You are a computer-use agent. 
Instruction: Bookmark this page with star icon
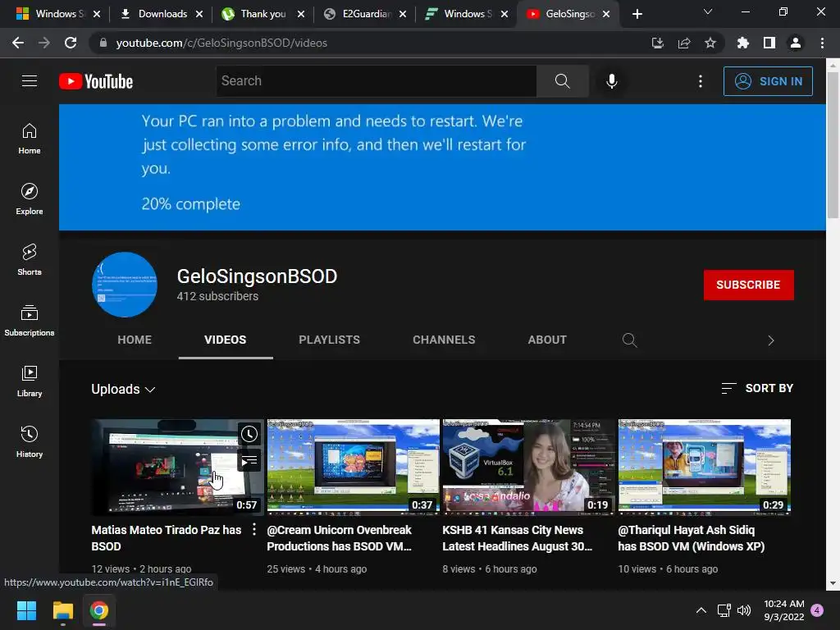pyautogui.click(x=710, y=43)
